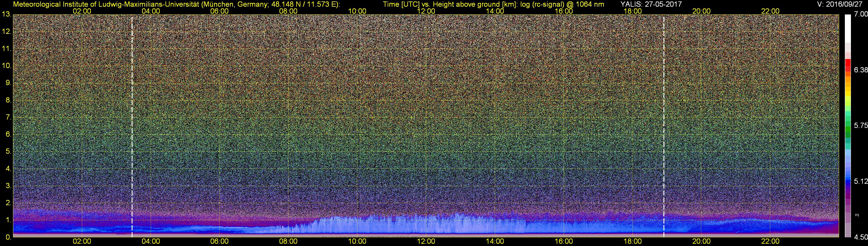Click the 4 km height axis label

(8, 168)
